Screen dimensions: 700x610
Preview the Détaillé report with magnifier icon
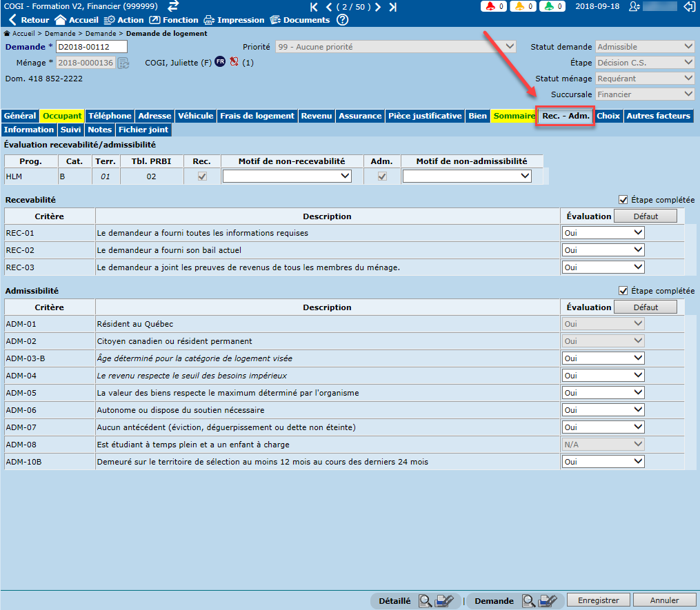pyautogui.click(x=426, y=601)
